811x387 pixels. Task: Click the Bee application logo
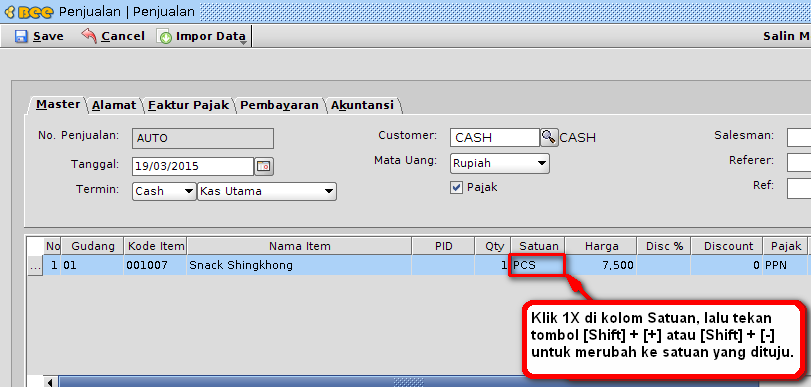(x=28, y=11)
